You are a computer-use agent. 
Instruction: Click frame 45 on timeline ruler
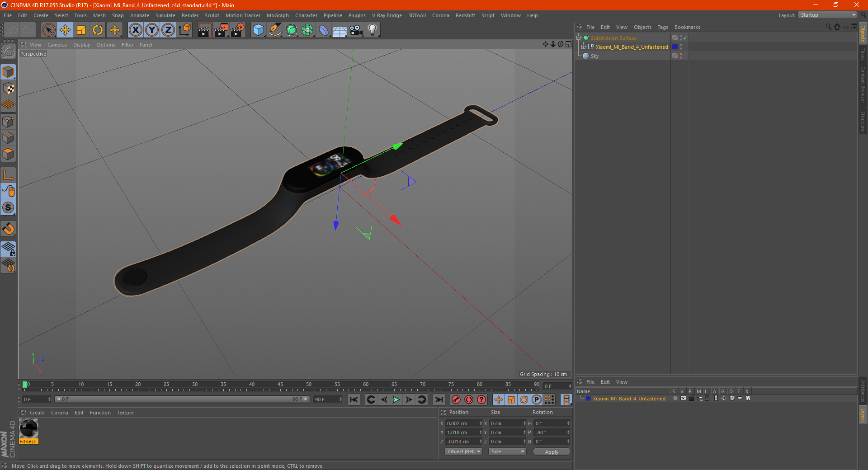pyautogui.click(x=280, y=385)
